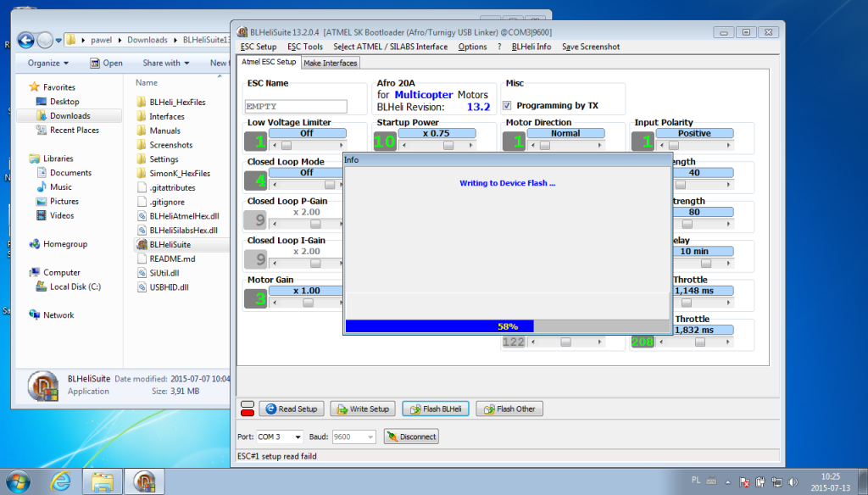Screen dimensions: 868x495
Task: Toggle the Programming by TX checkbox
Action: [508, 106]
